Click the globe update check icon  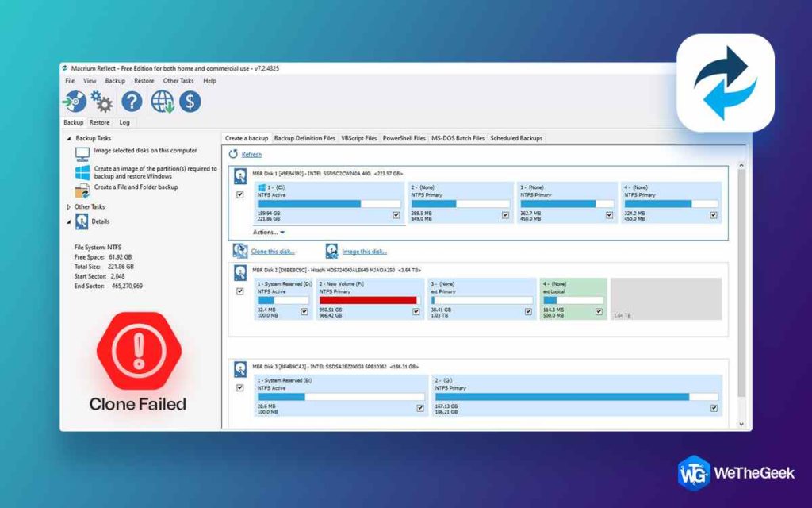coord(163,101)
